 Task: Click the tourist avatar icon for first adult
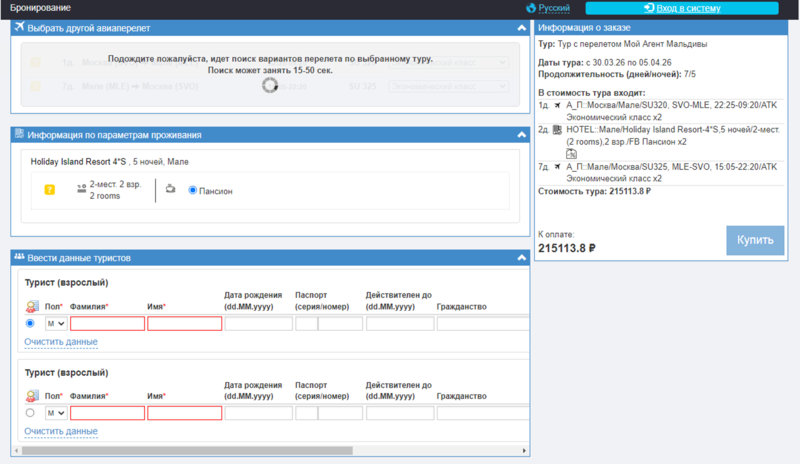coord(32,307)
